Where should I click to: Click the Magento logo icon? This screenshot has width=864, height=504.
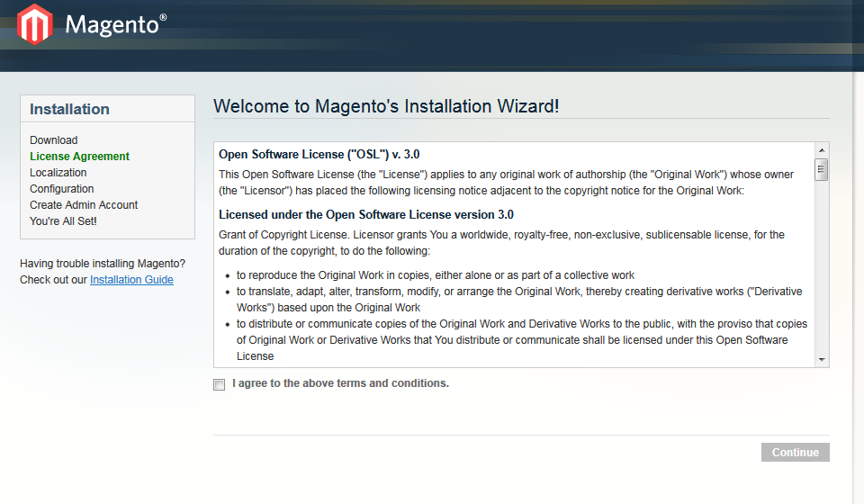click(35, 24)
